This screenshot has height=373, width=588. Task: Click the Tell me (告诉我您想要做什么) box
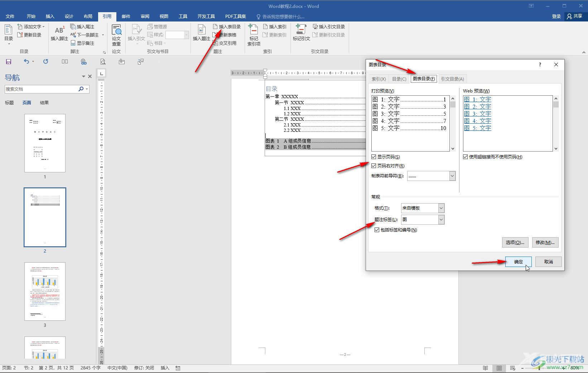(x=280, y=16)
